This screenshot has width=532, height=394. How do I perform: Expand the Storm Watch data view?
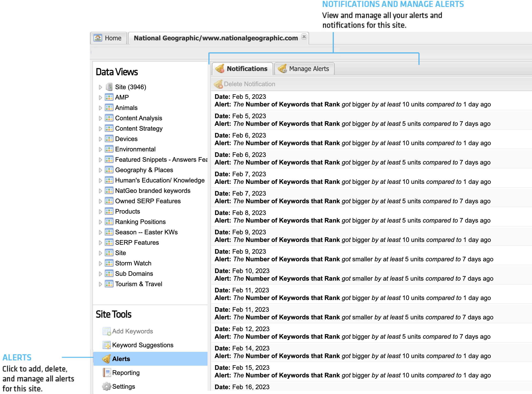point(100,264)
